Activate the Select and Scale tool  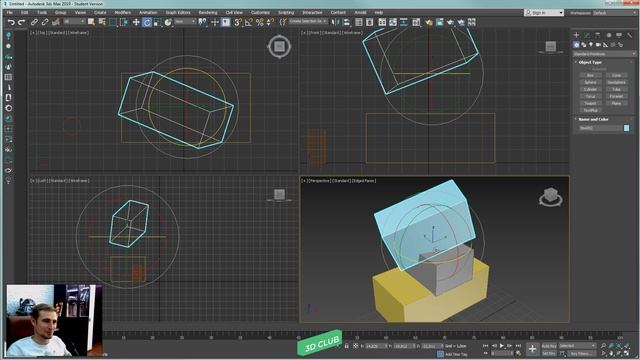click(158, 22)
